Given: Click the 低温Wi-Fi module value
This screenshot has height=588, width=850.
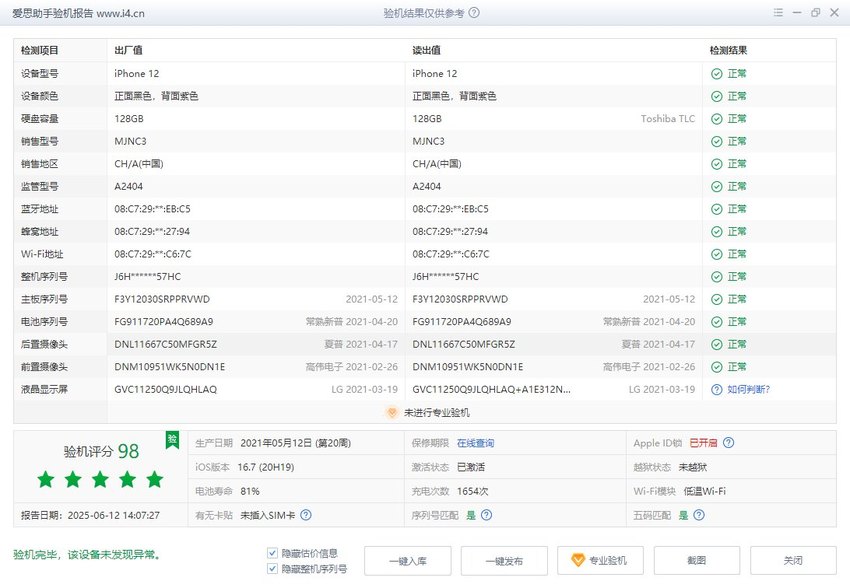Looking at the screenshot, I should tap(705, 491).
